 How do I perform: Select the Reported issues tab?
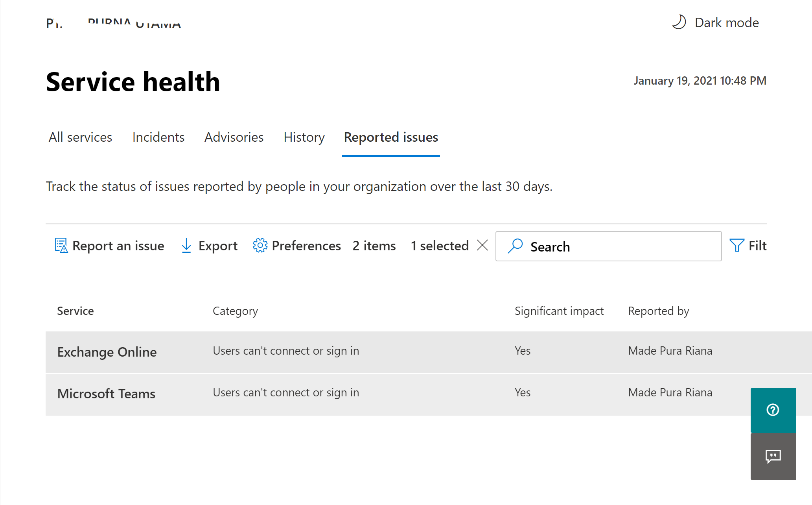(391, 137)
